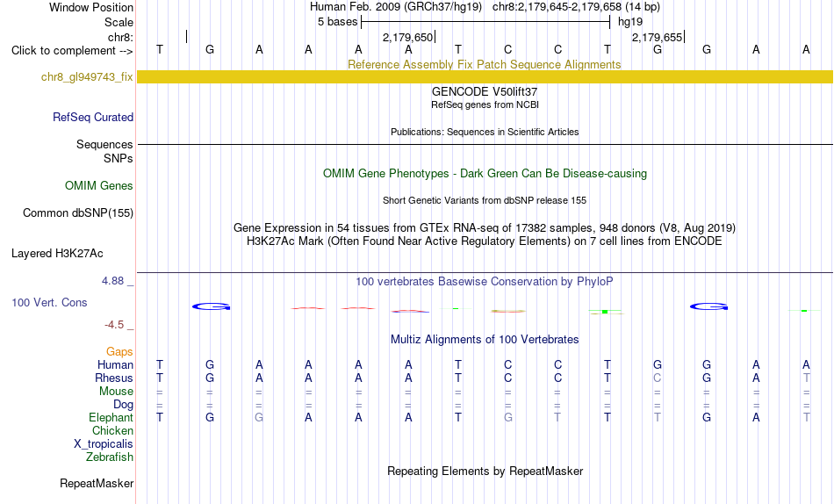Click faded C in Rhesus alignment row
The image size is (834, 504).
pyautogui.click(x=658, y=378)
